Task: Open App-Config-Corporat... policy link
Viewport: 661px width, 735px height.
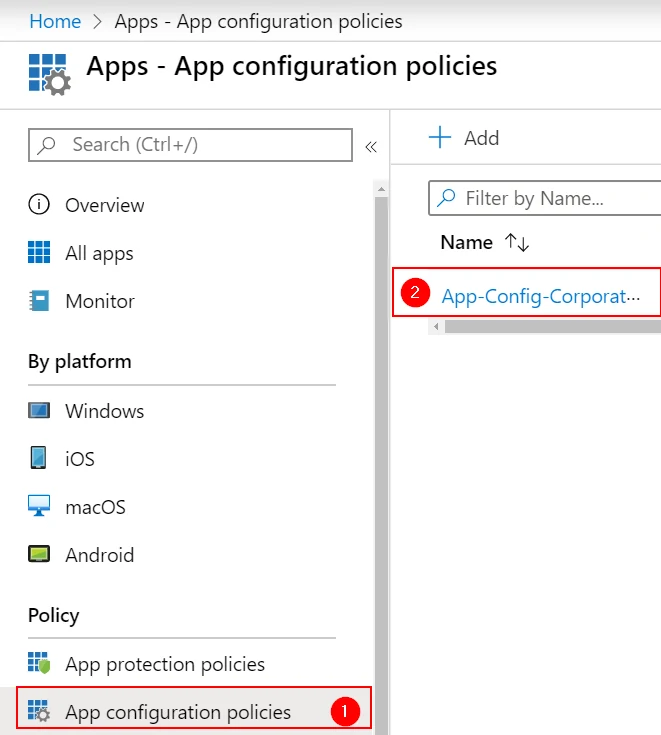Action: [x=541, y=296]
